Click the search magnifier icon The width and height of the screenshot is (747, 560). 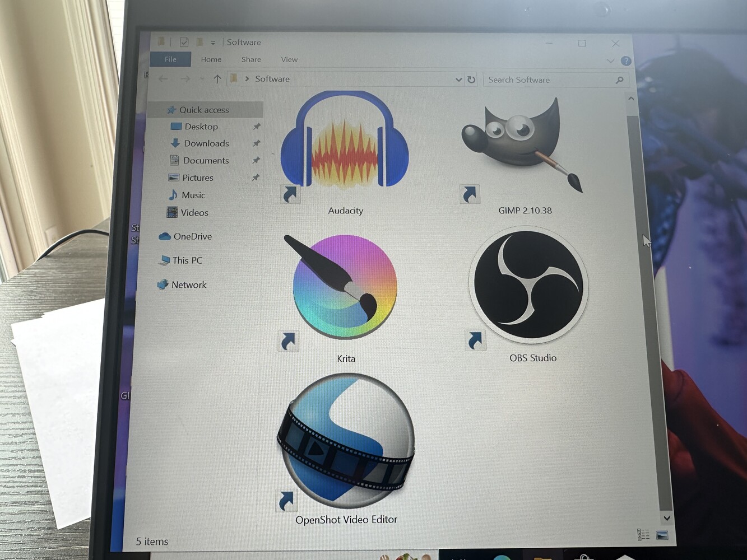[619, 80]
